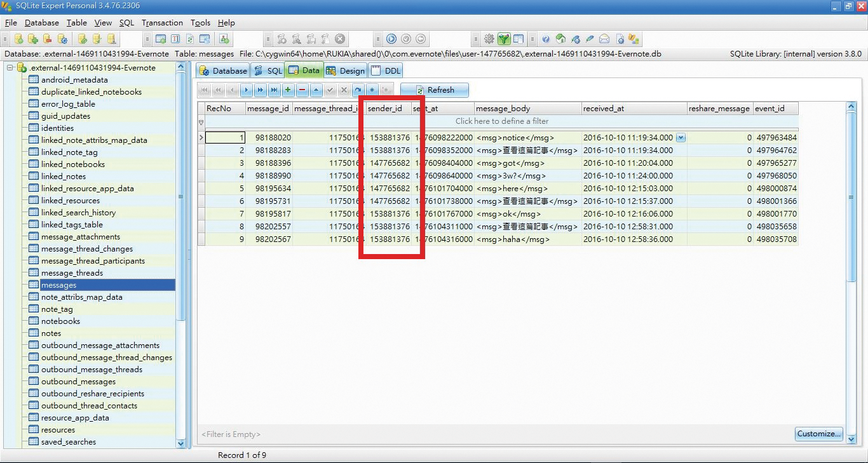The image size is (868, 463).
Task: Open the Database menu
Action: click(x=42, y=22)
